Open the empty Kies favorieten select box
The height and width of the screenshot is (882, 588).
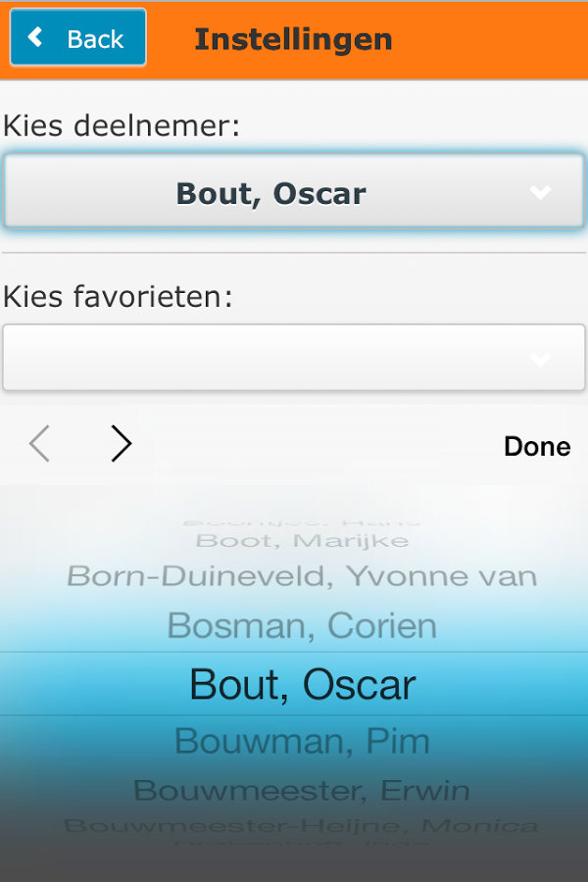pyautogui.click(x=294, y=359)
